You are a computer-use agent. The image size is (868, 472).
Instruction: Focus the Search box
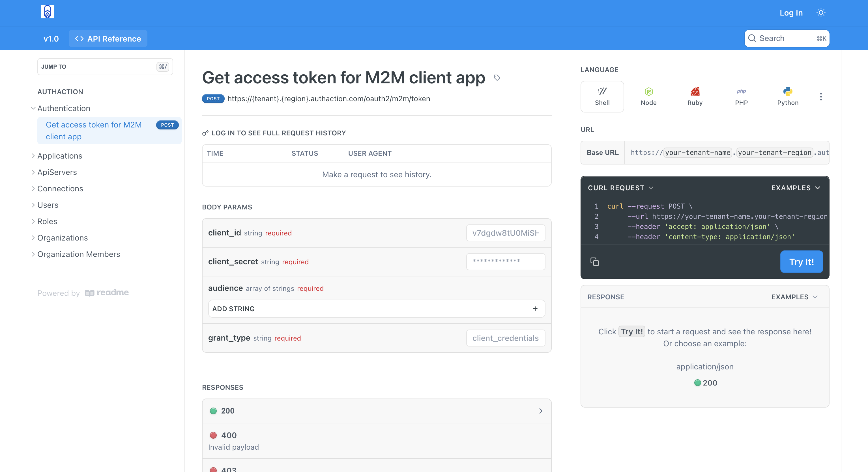point(787,38)
